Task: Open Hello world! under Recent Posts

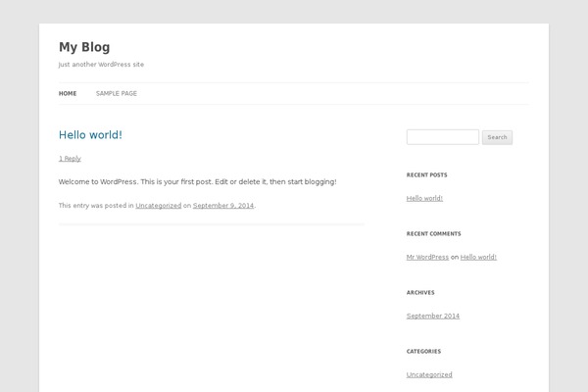Action: pos(424,198)
